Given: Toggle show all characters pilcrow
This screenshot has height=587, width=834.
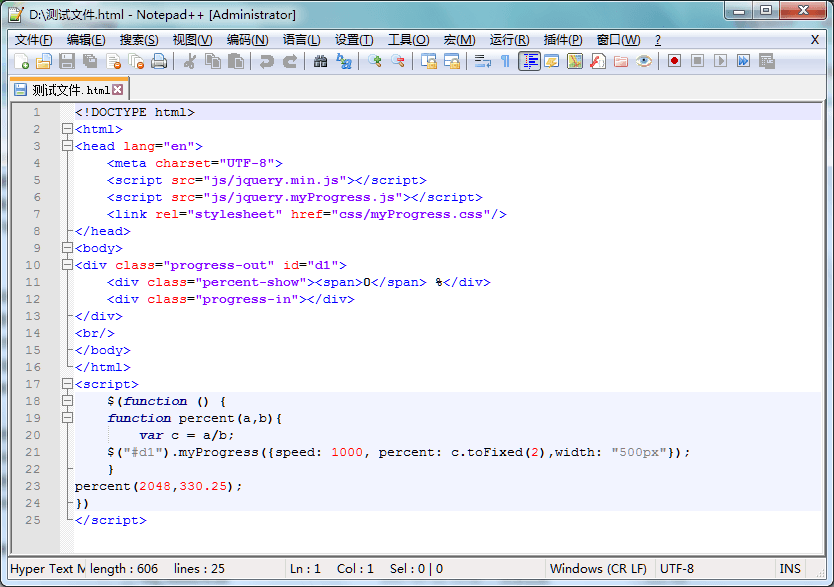Looking at the screenshot, I should tap(505, 62).
